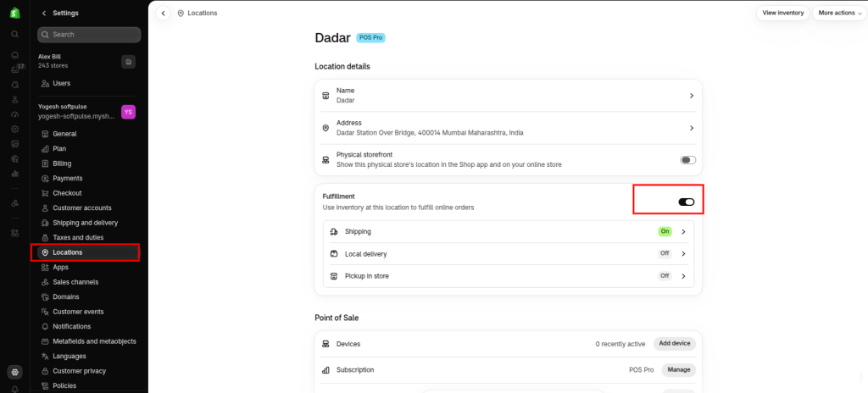Open the Policies settings page
The height and width of the screenshot is (393, 868).
pos(88,386)
